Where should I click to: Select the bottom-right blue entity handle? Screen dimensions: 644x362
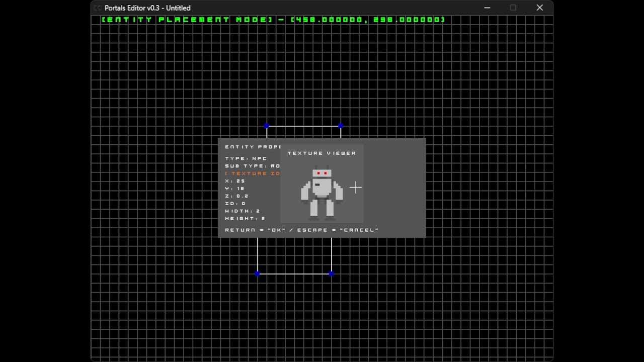[332, 274]
